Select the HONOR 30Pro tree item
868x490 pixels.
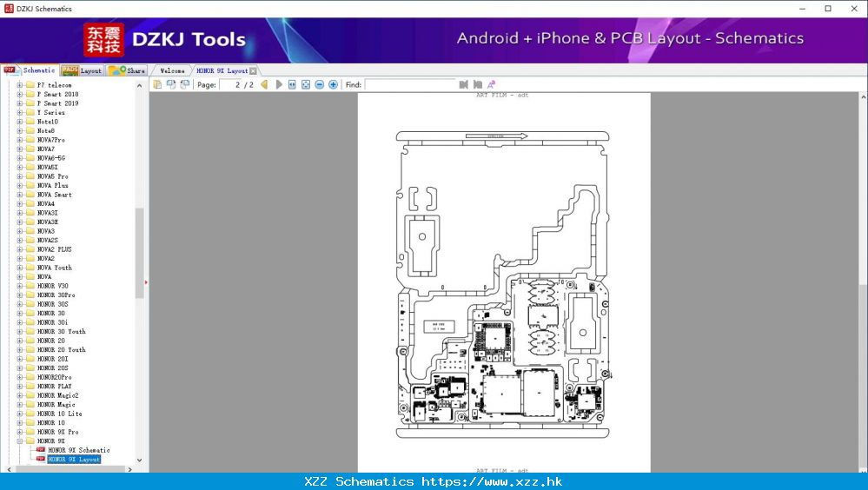click(x=56, y=295)
